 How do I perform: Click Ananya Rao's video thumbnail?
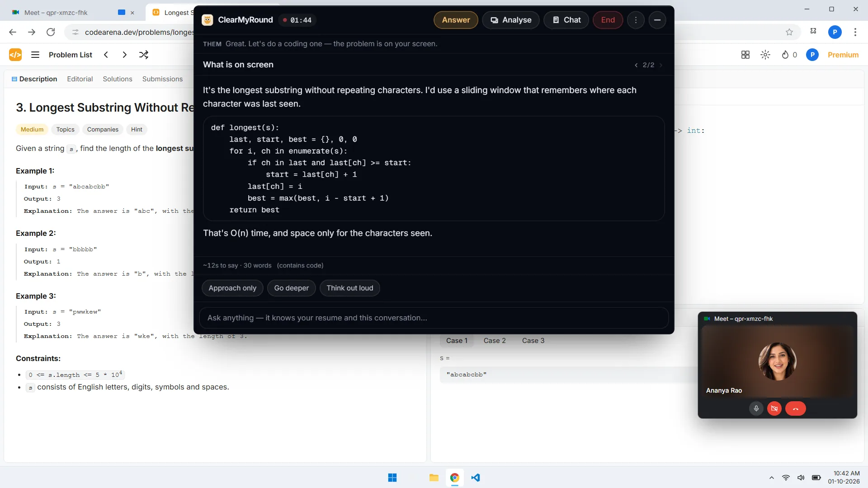point(777,361)
